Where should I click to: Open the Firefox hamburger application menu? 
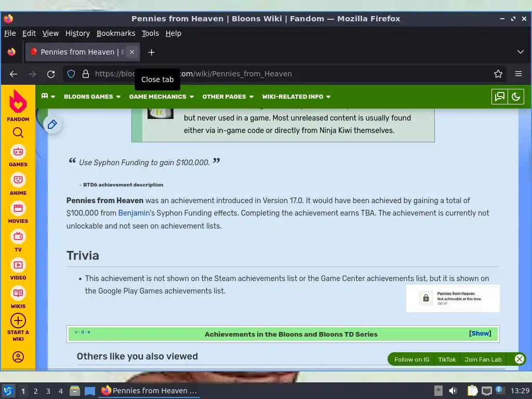tap(518, 74)
